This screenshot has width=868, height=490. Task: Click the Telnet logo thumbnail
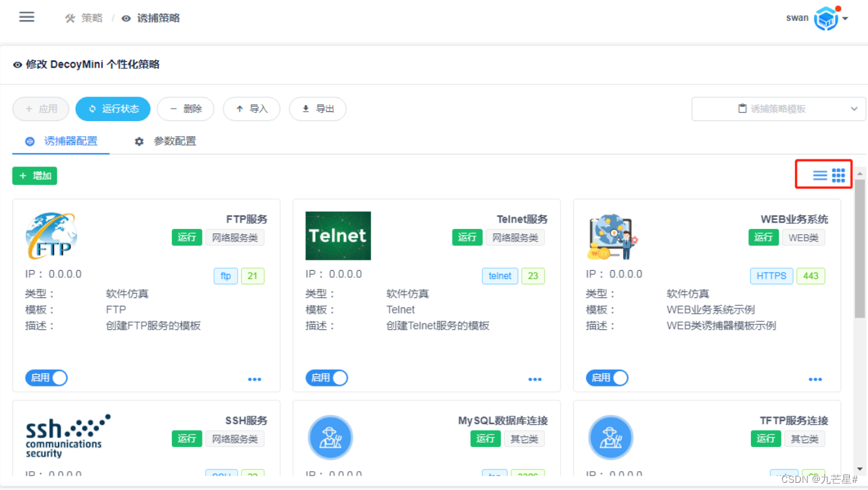[x=338, y=236]
